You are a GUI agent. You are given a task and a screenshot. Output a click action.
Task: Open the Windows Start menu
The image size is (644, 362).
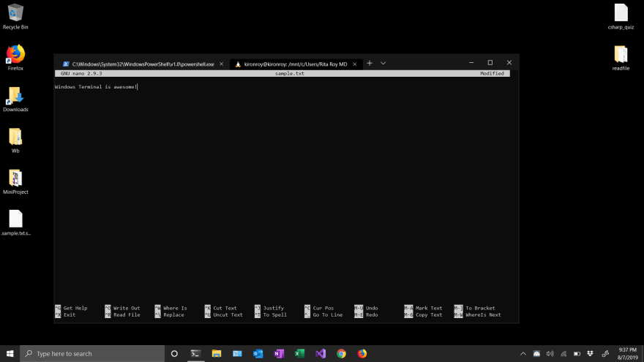pos(10,353)
